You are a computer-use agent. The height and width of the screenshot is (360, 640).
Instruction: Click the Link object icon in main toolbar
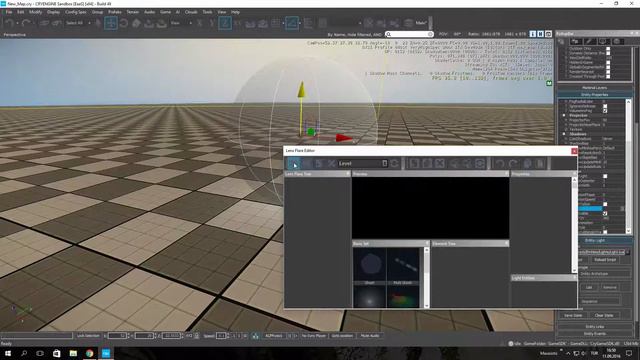(44, 23)
